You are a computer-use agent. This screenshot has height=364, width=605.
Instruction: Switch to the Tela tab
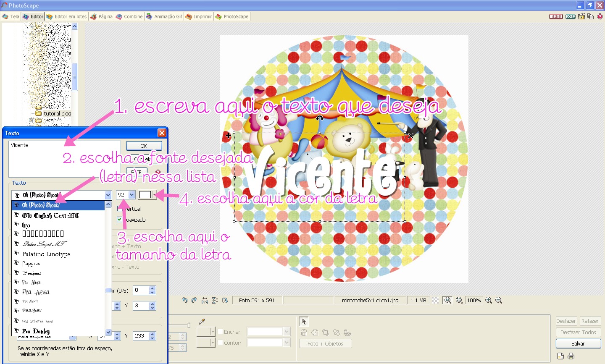point(11,16)
